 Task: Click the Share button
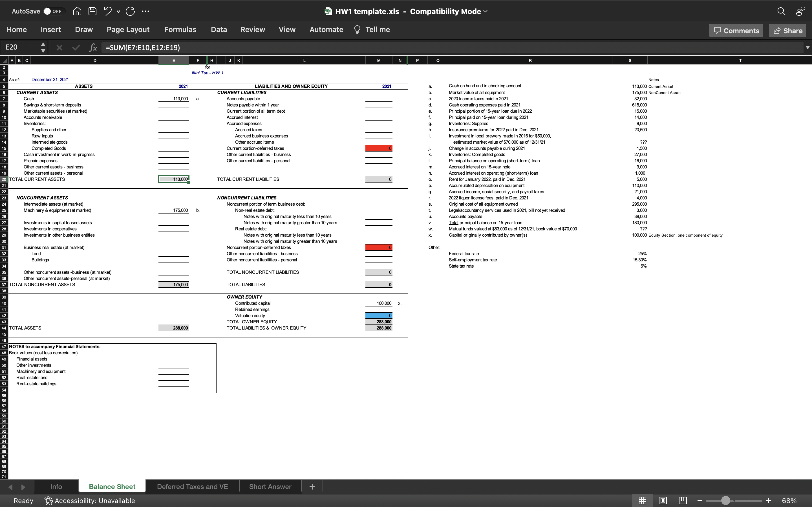pyautogui.click(x=787, y=30)
